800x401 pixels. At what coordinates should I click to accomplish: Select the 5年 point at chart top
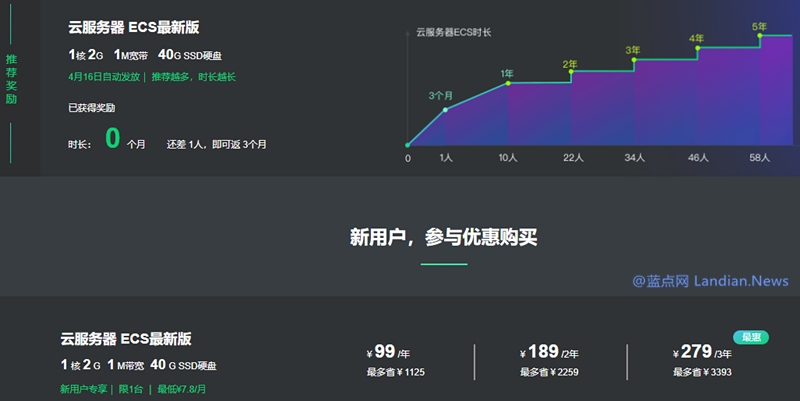[760, 35]
